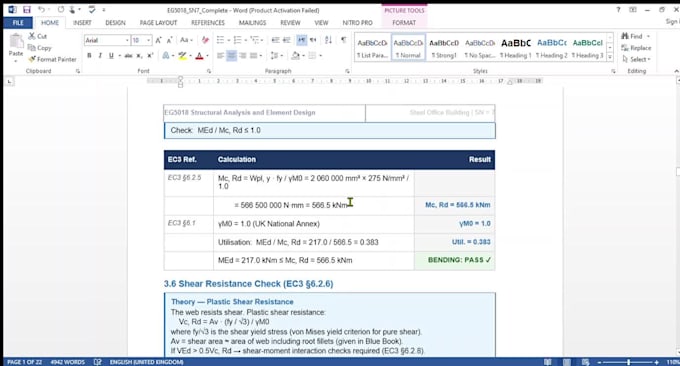
Task: Cut the selected content
Action: pos(38,36)
